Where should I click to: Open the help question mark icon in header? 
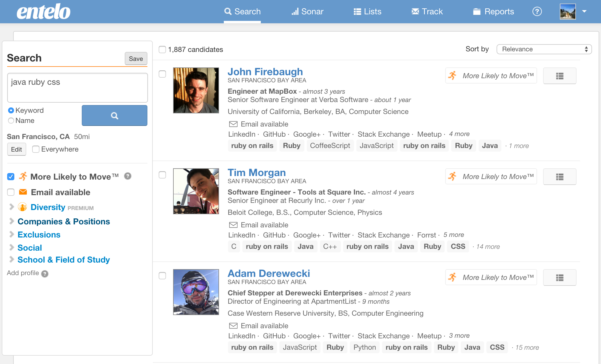tap(537, 12)
